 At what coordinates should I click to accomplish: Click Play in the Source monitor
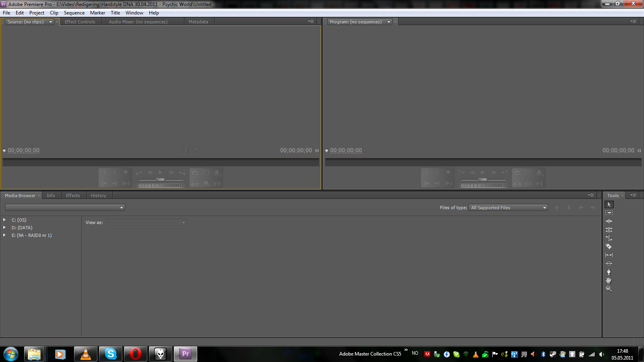tap(160, 173)
